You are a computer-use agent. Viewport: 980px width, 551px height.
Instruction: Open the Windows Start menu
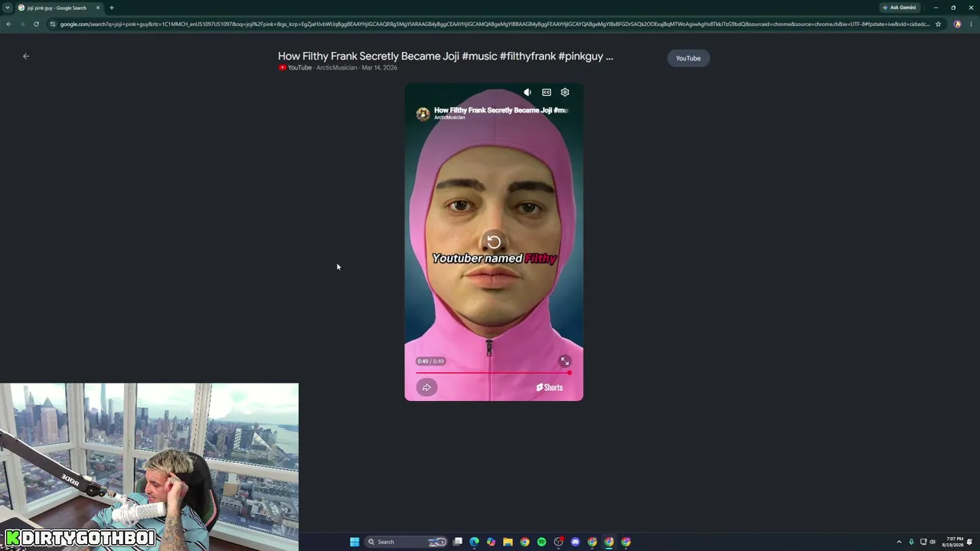click(x=354, y=542)
